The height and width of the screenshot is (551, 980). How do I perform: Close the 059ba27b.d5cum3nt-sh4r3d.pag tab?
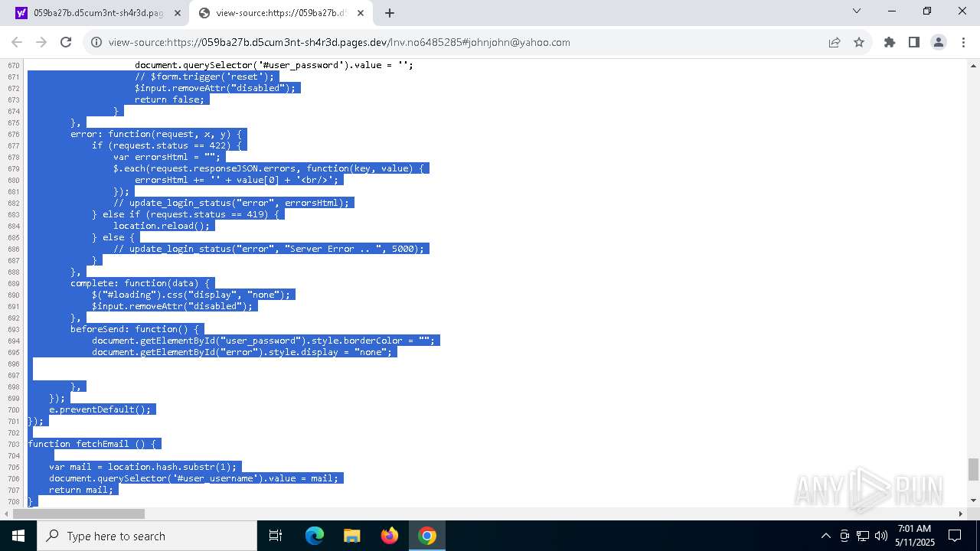point(178,13)
